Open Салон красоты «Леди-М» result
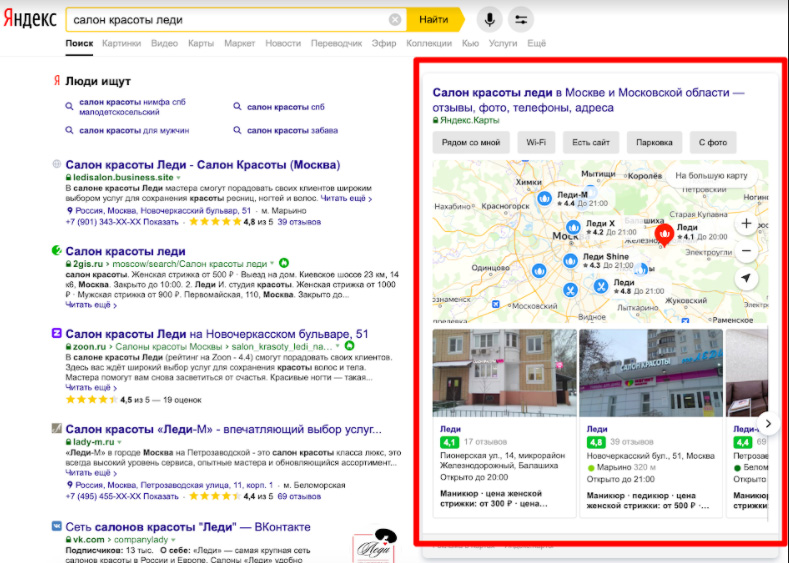The width and height of the screenshot is (789, 563). pyautogui.click(x=223, y=429)
